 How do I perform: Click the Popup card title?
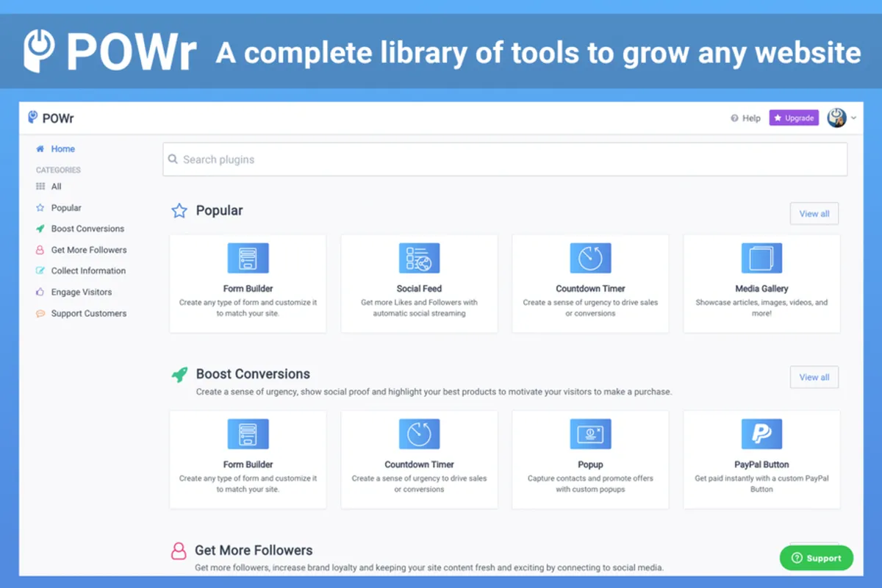coord(591,465)
